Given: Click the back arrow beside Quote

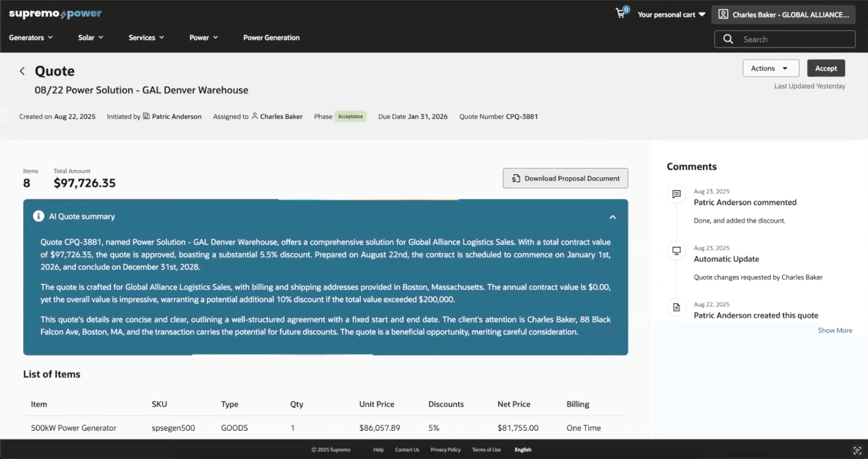Looking at the screenshot, I should click(x=22, y=71).
